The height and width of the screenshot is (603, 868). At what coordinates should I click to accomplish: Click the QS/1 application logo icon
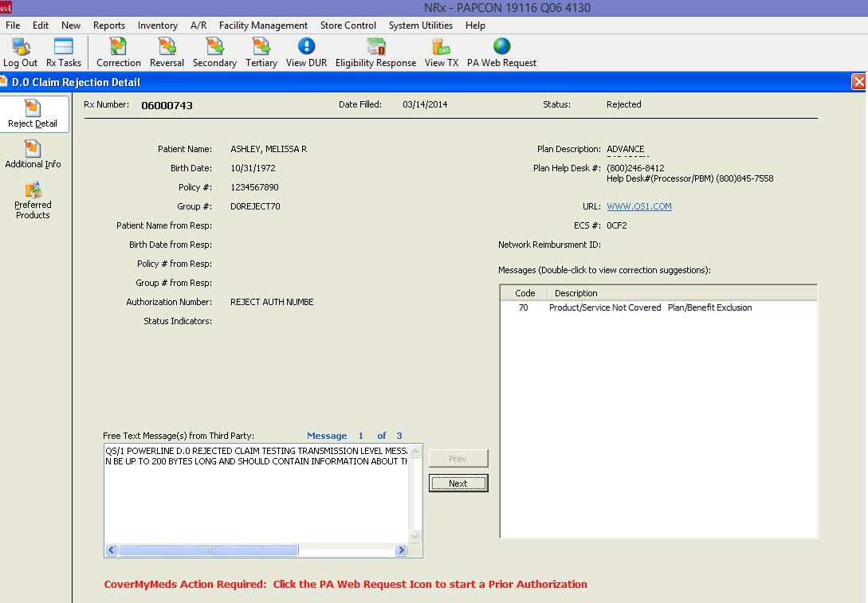[x=6, y=7]
